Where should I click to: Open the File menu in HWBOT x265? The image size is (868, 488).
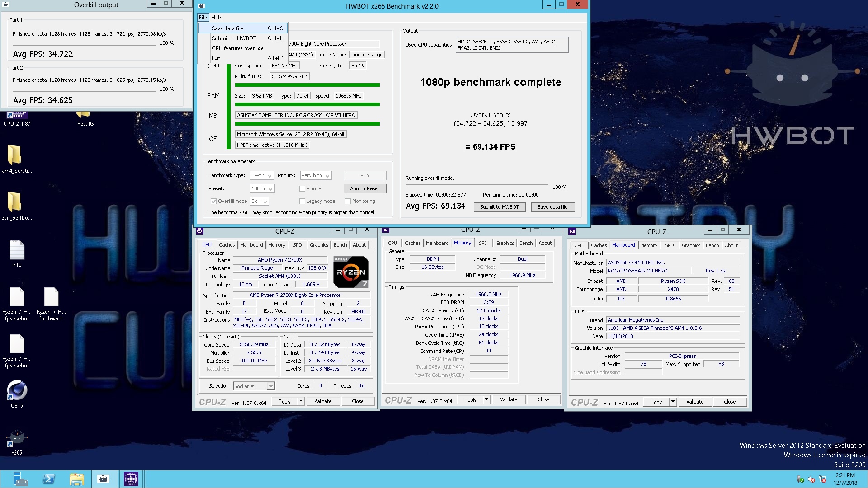point(203,18)
